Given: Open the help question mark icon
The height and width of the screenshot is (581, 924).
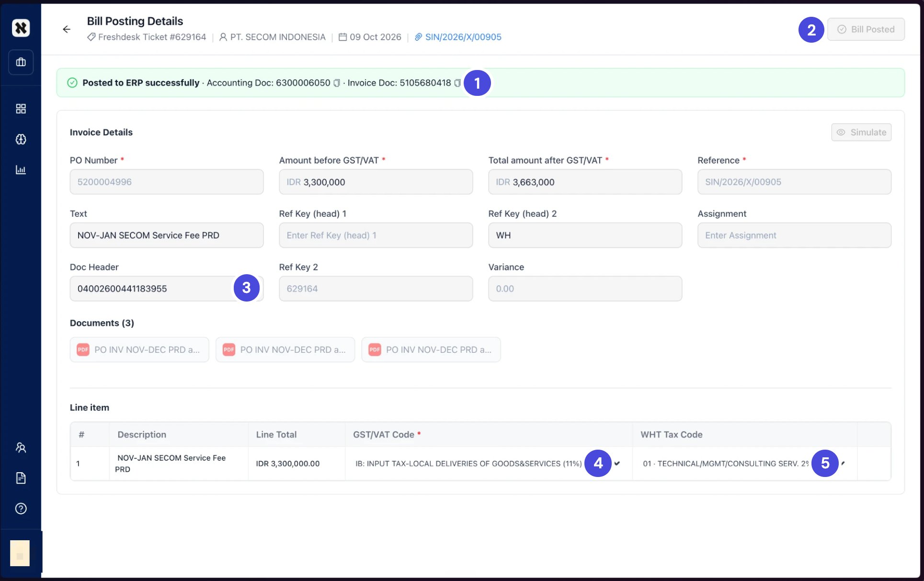Looking at the screenshot, I should (x=21, y=509).
